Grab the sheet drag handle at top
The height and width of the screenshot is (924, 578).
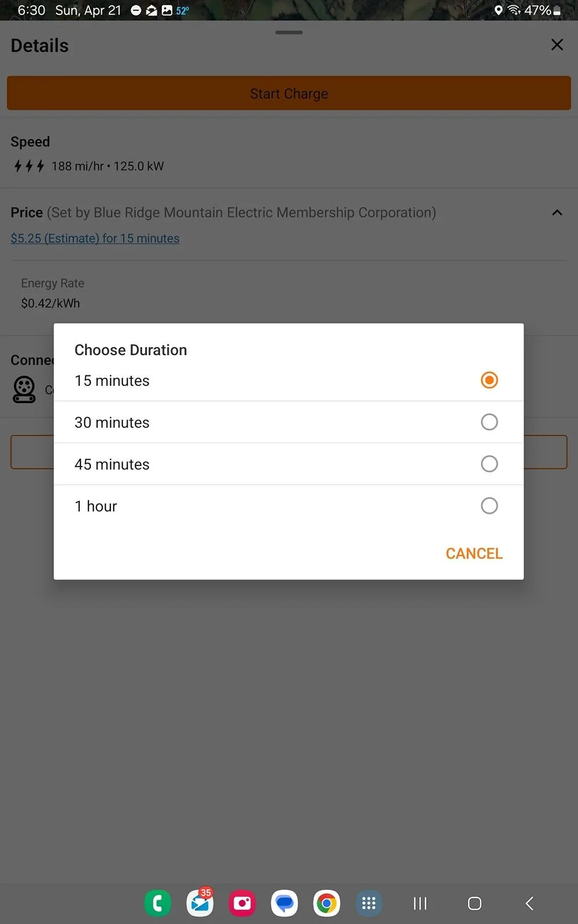click(289, 32)
